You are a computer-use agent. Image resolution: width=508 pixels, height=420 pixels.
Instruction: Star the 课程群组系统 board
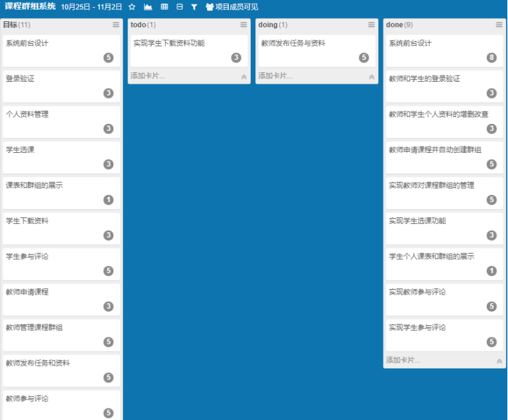tap(132, 7)
